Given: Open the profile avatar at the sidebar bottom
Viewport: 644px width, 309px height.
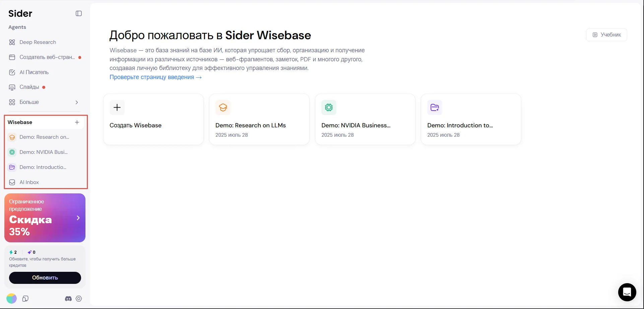Looking at the screenshot, I should [11, 299].
